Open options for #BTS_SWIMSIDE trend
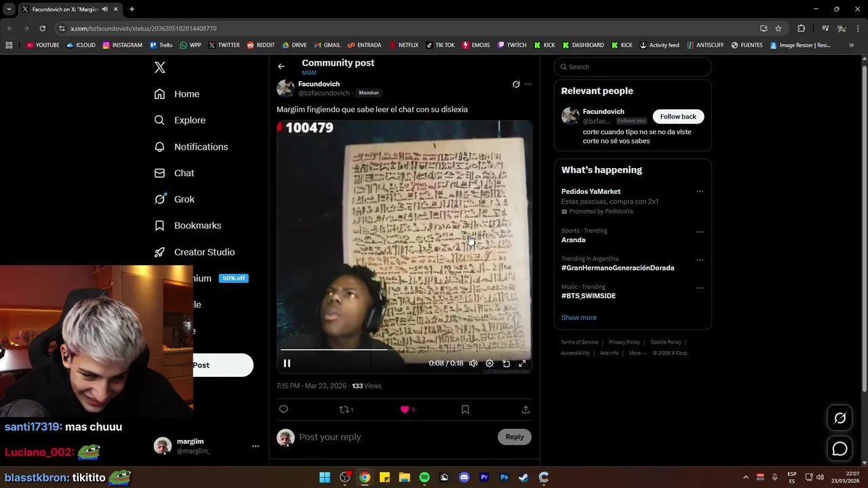The image size is (868, 488). pos(700,287)
